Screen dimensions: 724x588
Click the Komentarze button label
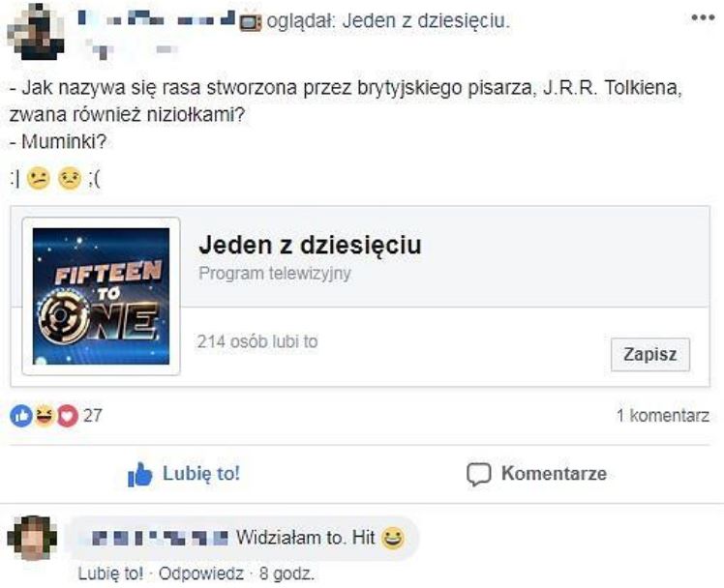pos(554,474)
